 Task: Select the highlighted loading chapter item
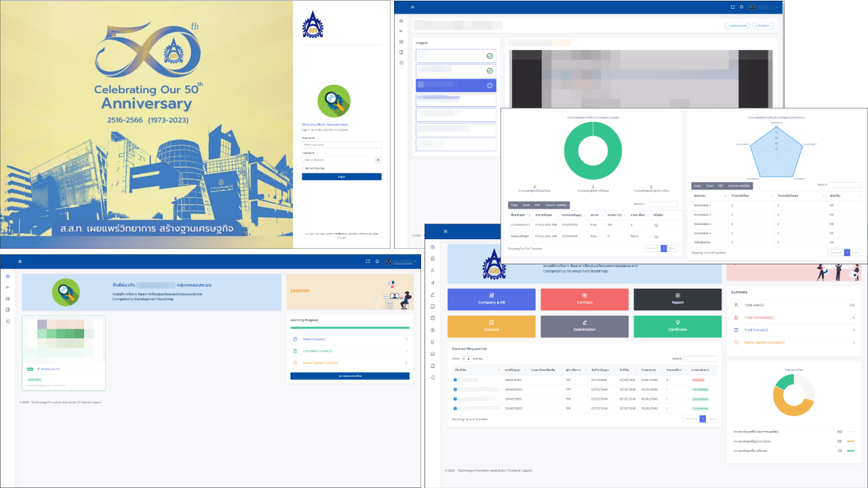coord(456,85)
